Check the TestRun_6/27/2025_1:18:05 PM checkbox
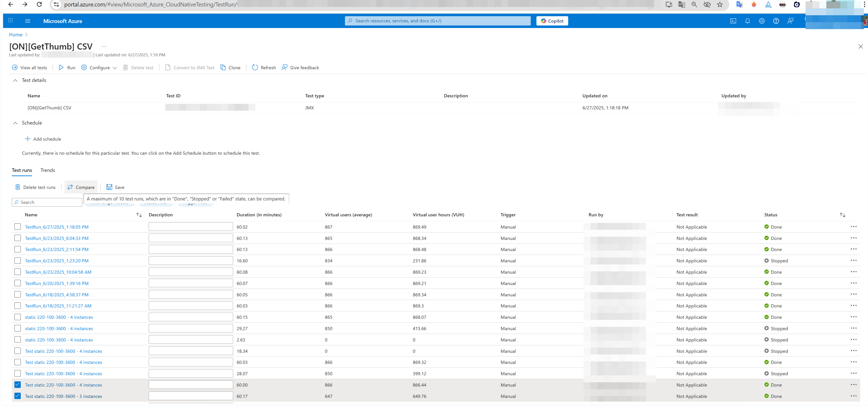Viewport: 868px width, 407px height. pyautogui.click(x=18, y=226)
